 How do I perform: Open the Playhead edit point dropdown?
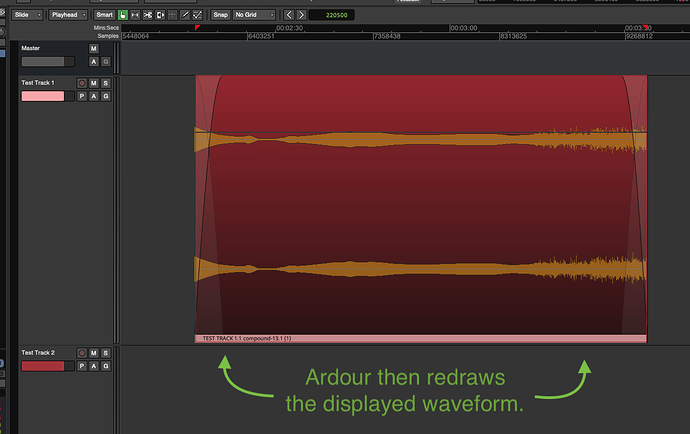69,16
